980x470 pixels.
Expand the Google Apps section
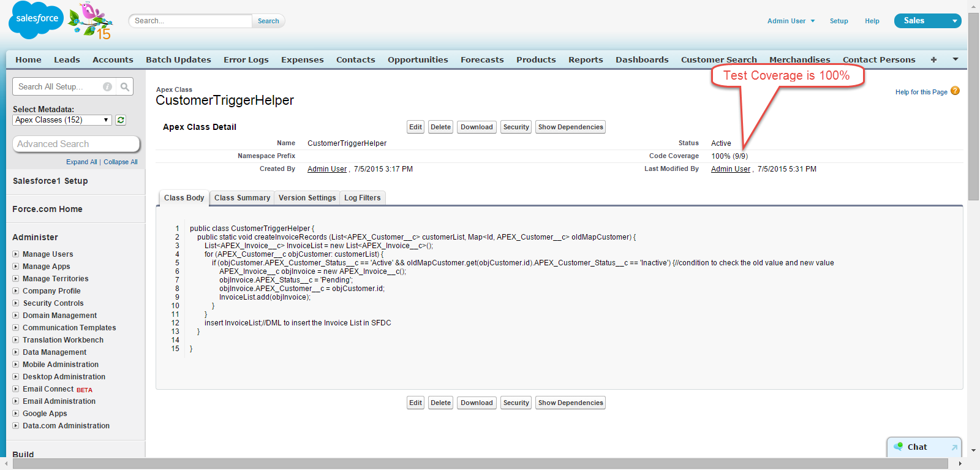(x=16, y=413)
